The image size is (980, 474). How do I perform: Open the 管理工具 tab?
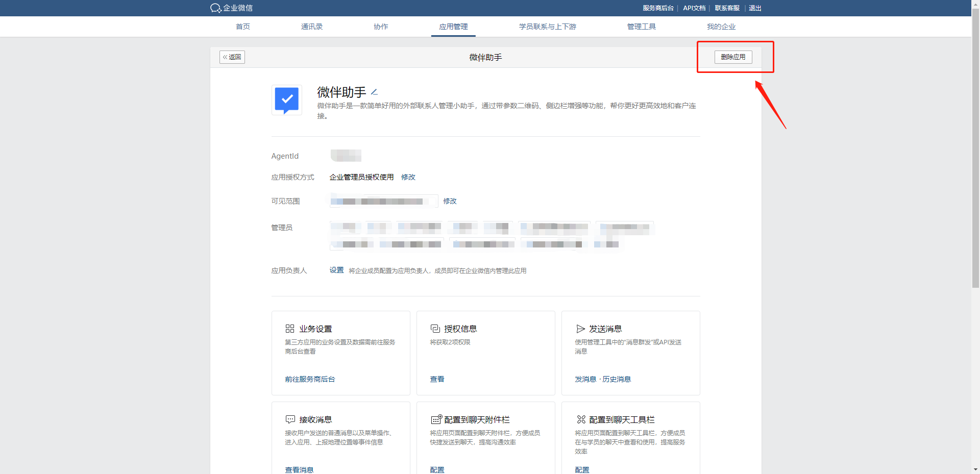click(642, 27)
